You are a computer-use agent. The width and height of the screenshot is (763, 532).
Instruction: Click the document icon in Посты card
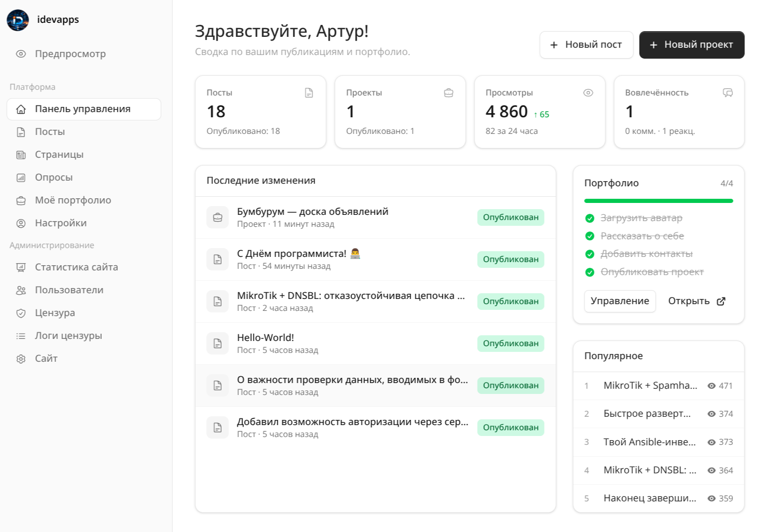tap(309, 93)
